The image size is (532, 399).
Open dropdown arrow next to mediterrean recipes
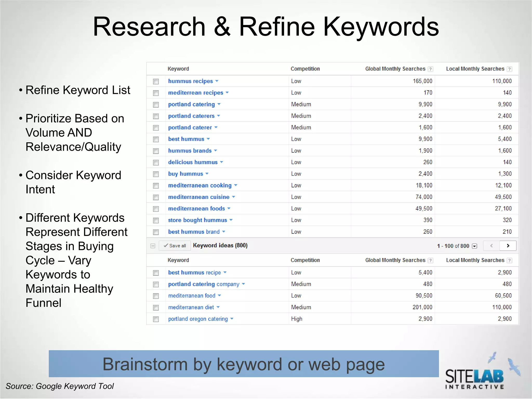(227, 92)
